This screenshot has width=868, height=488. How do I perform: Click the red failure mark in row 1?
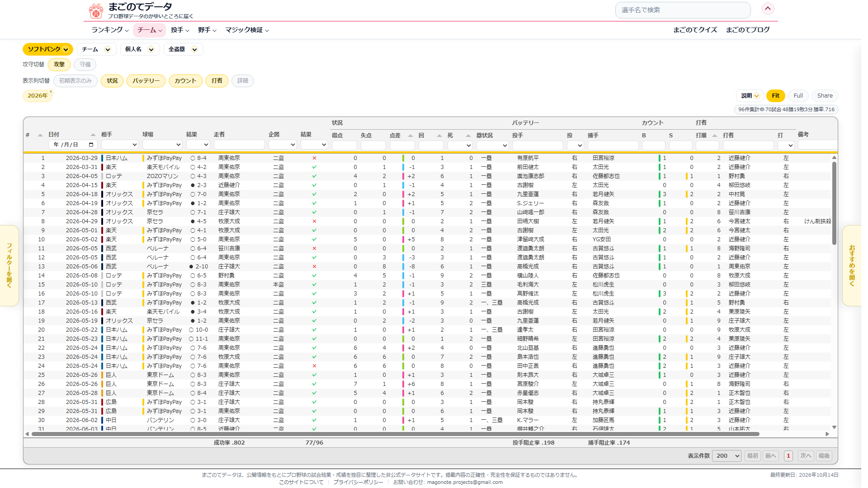pos(314,158)
